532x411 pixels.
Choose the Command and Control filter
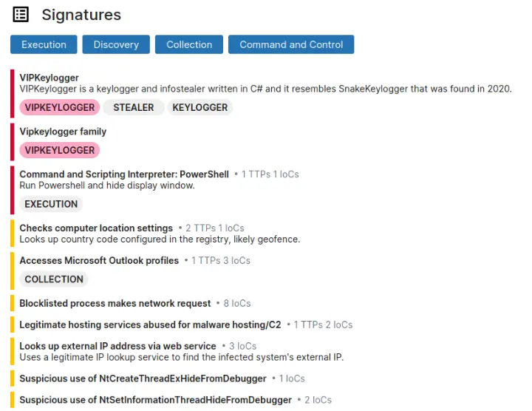click(x=291, y=44)
